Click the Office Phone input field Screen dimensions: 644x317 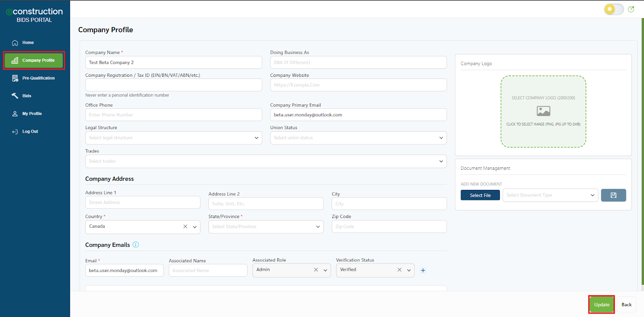(x=173, y=115)
